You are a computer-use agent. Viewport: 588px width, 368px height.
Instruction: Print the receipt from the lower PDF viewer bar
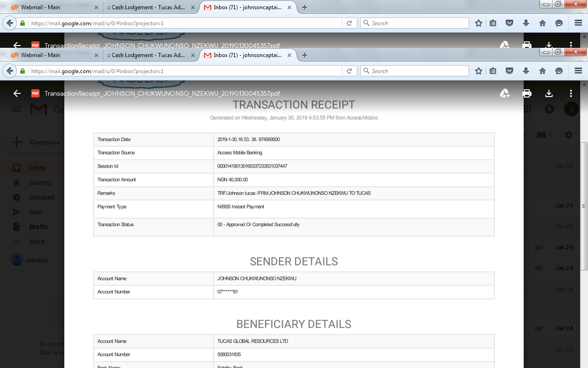point(527,93)
